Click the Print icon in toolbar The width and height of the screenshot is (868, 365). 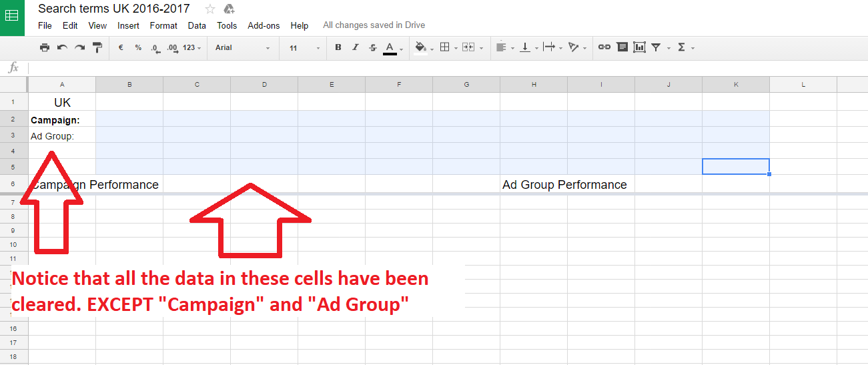(x=45, y=47)
